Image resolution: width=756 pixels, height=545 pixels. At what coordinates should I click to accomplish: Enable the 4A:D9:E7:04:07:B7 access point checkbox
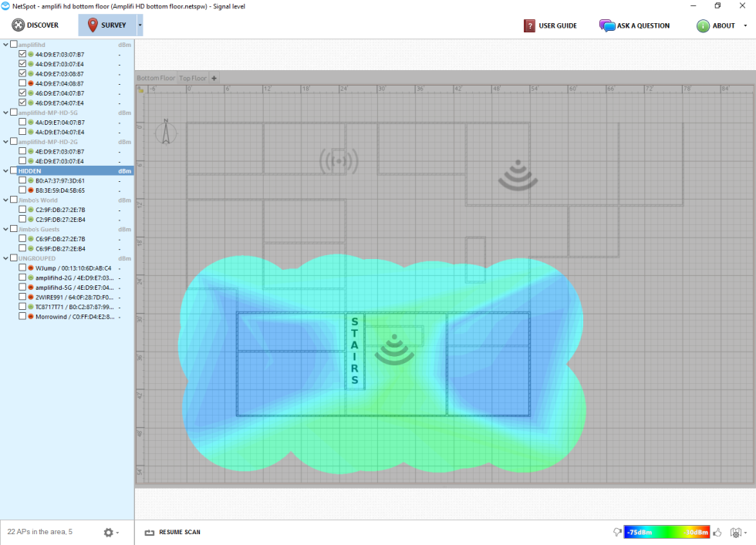(x=22, y=122)
